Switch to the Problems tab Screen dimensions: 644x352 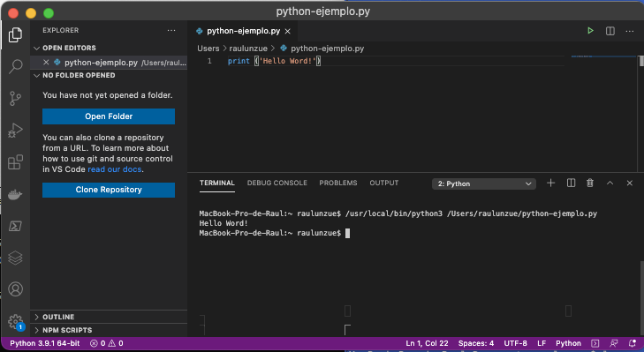click(338, 183)
